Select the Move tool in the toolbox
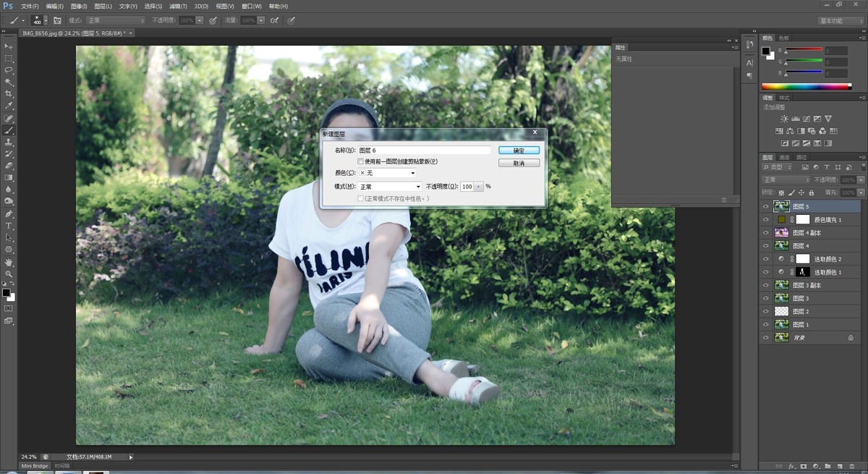The width and height of the screenshot is (868, 474). (9, 46)
